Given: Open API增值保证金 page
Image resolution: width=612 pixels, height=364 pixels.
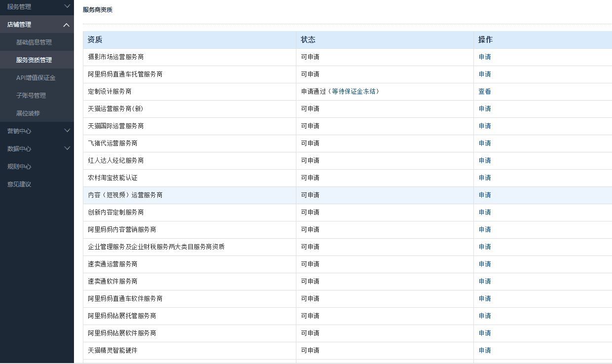Looking at the screenshot, I should point(36,78).
